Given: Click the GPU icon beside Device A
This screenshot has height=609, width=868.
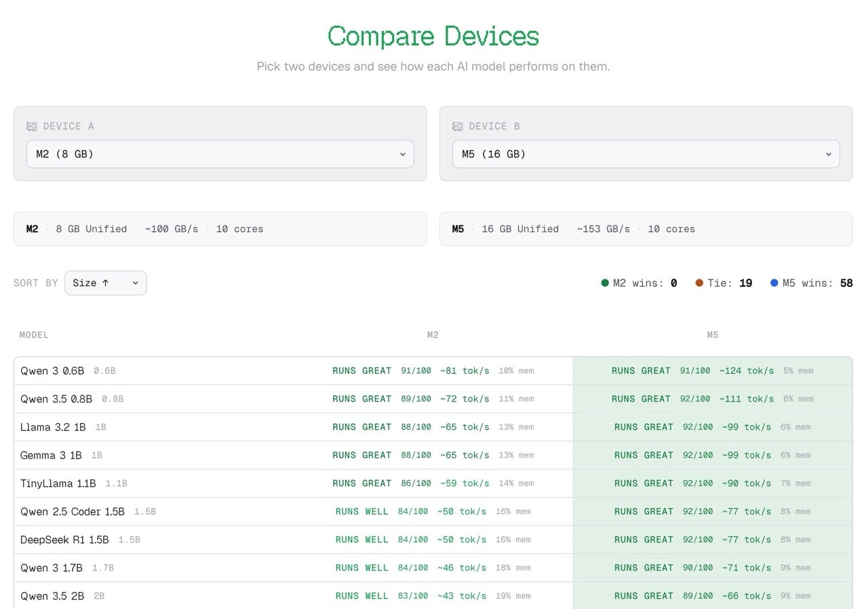Looking at the screenshot, I should click(32, 126).
